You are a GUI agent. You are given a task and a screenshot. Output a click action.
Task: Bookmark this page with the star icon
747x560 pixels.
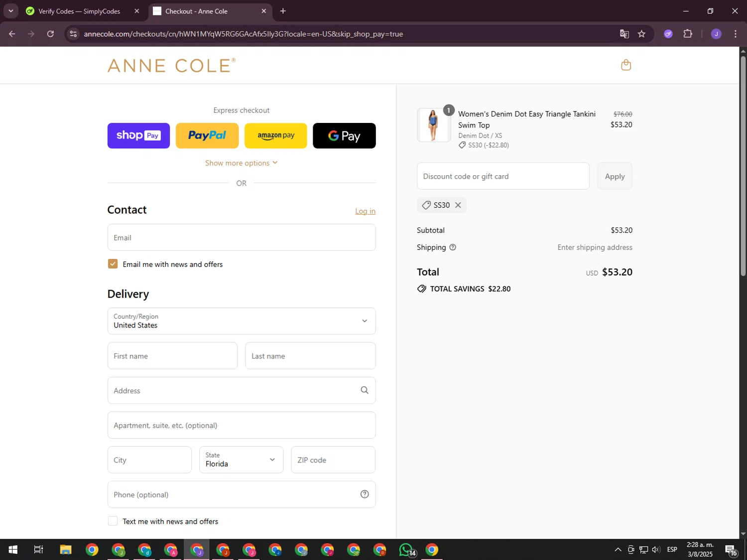tap(641, 34)
